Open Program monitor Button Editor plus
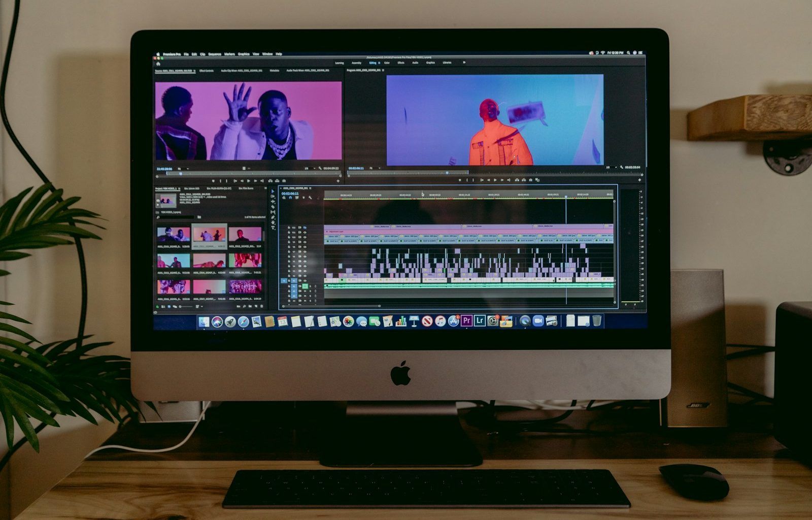Image resolution: width=812 pixels, height=520 pixels. (639, 180)
